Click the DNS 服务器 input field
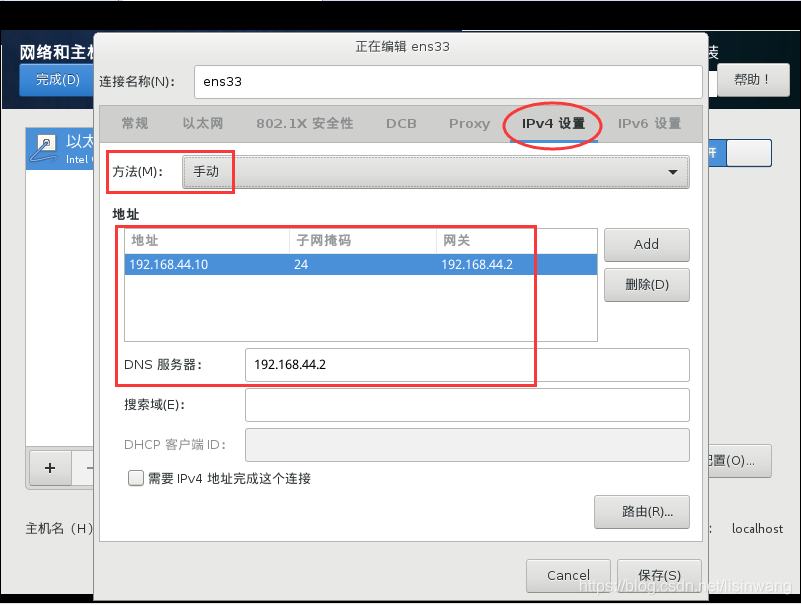 (x=467, y=365)
